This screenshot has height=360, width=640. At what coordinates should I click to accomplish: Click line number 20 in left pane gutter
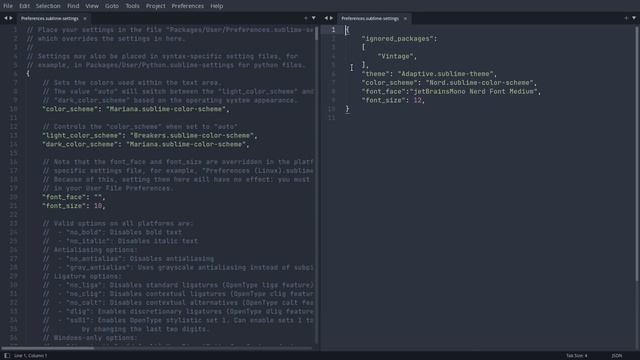click(13, 197)
